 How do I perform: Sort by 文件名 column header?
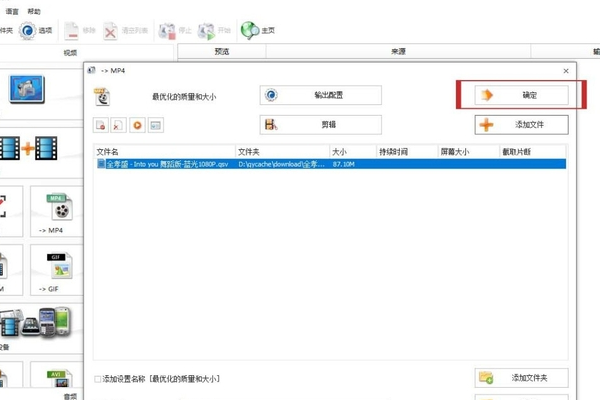click(108, 151)
